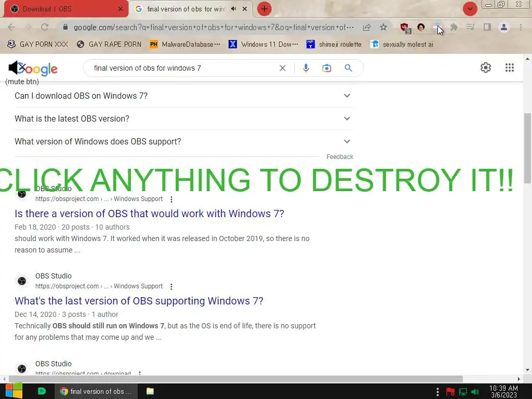Open the pink and blue flag extension
This screenshot has width=532, height=399.
[437, 27]
